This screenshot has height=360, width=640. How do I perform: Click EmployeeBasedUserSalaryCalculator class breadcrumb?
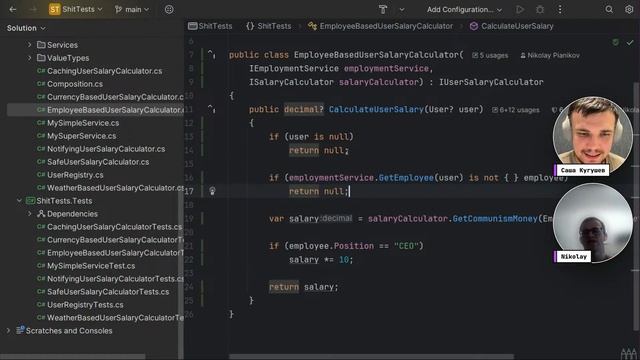380,26
